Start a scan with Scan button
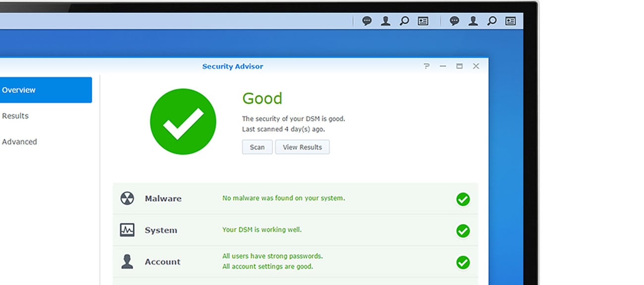 click(257, 147)
